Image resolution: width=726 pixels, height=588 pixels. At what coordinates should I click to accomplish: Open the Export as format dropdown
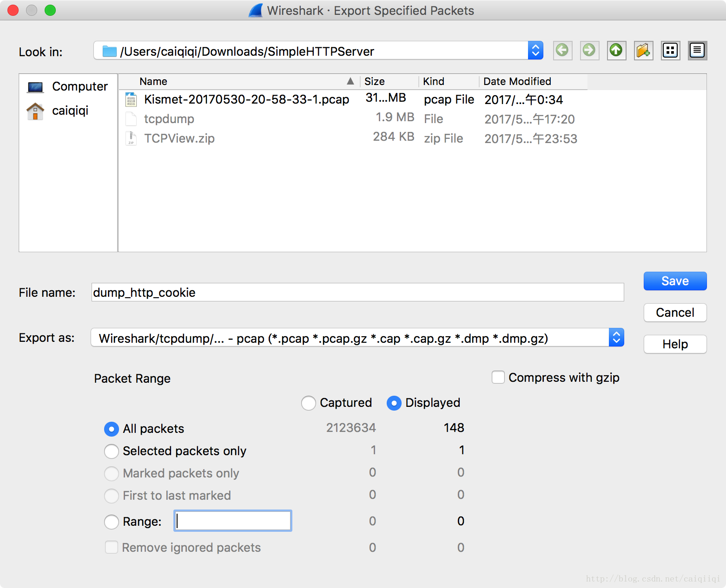(616, 338)
